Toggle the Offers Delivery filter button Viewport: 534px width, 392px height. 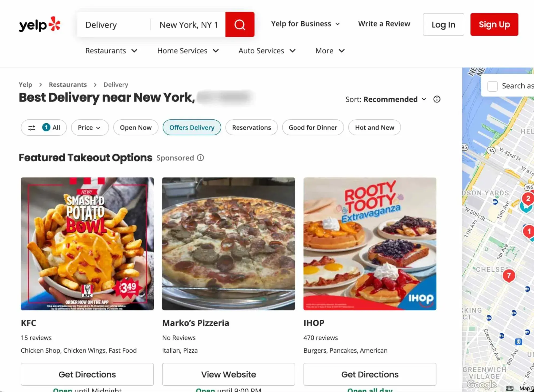(192, 127)
